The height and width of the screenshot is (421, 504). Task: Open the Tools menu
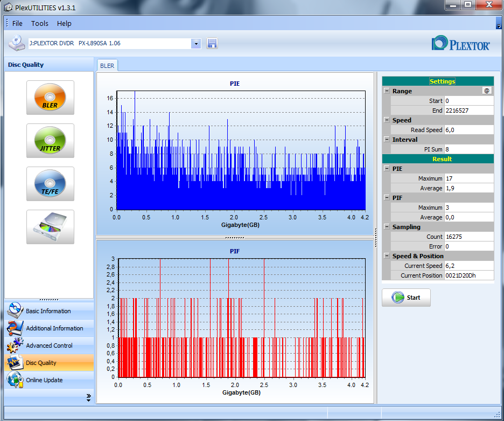click(39, 24)
